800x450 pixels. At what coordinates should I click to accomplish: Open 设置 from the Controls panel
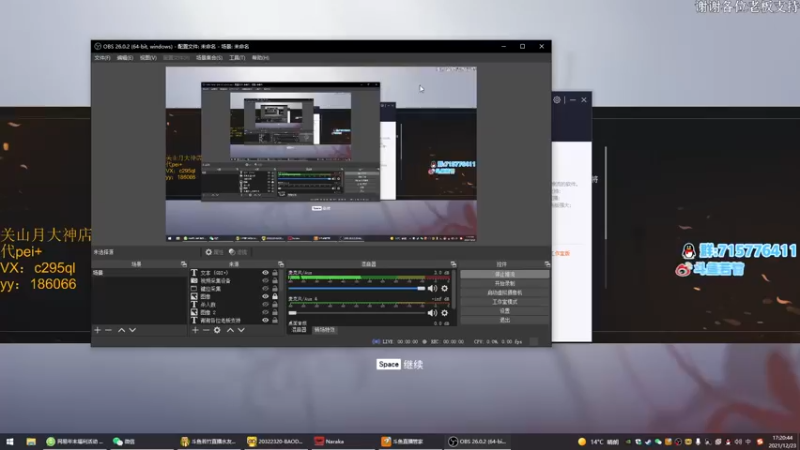[x=505, y=311]
